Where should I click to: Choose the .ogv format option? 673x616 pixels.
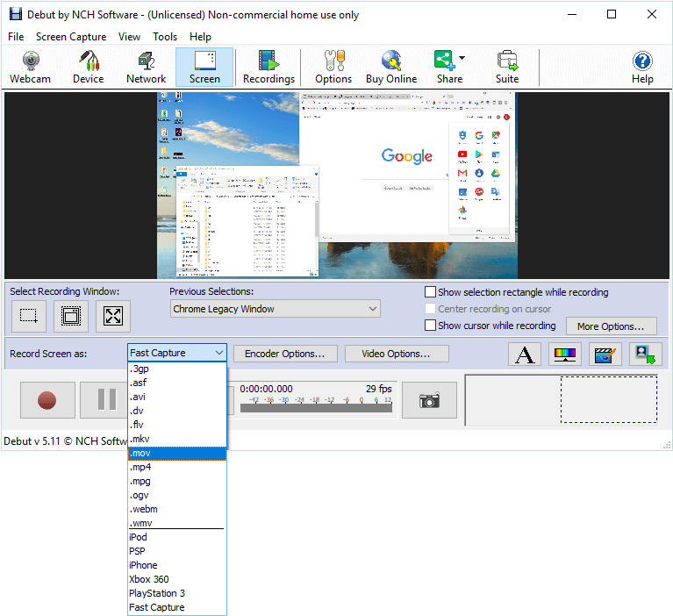tap(177, 496)
